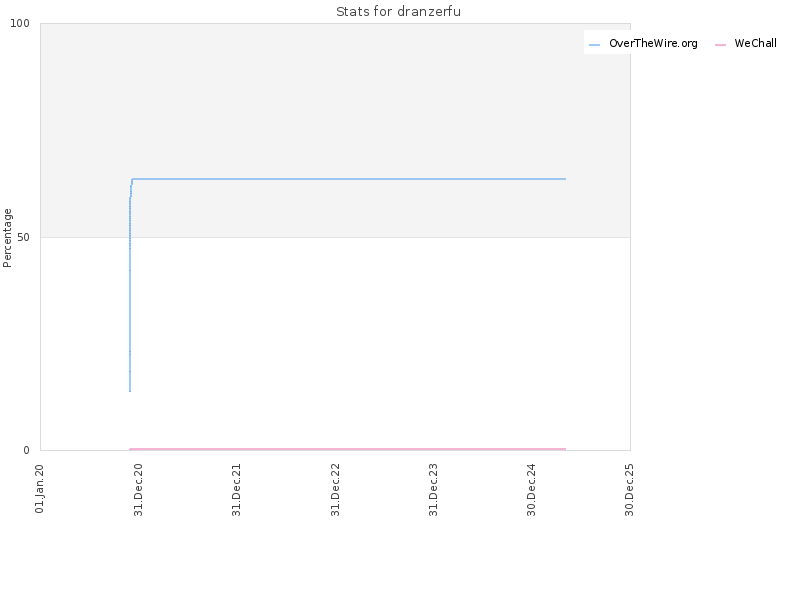
Task: Click the 50 y-axis tick label
Action: pyautogui.click(x=23, y=237)
